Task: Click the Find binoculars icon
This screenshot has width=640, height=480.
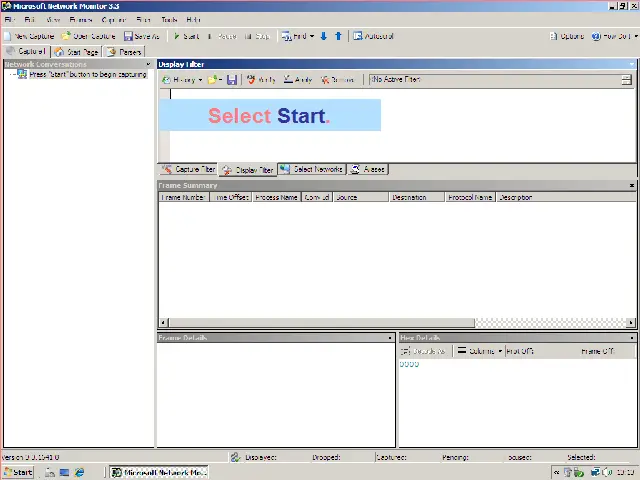Action: pyautogui.click(x=286, y=36)
